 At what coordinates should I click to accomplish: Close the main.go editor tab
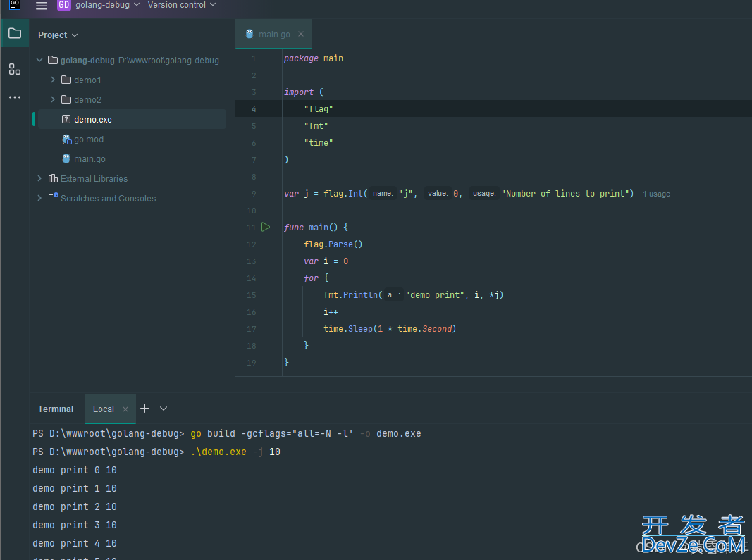[x=301, y=34]
